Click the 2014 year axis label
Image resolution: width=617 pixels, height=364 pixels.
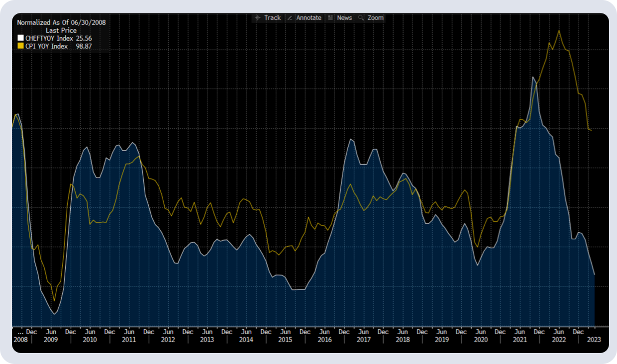[x=246, y=340]
